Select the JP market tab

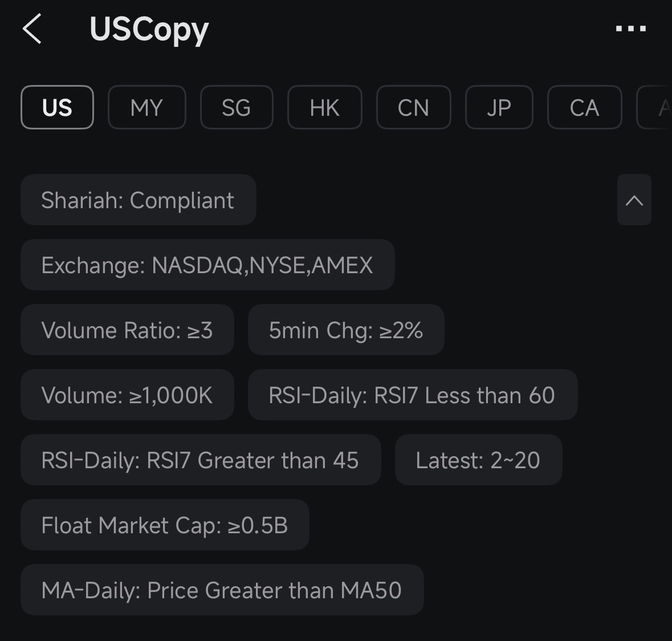point(499,107)
